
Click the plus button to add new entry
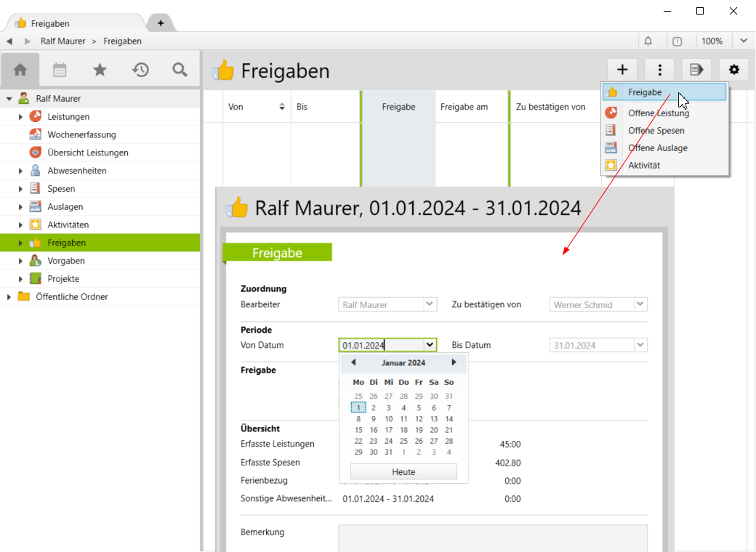[x=622, y=70]
